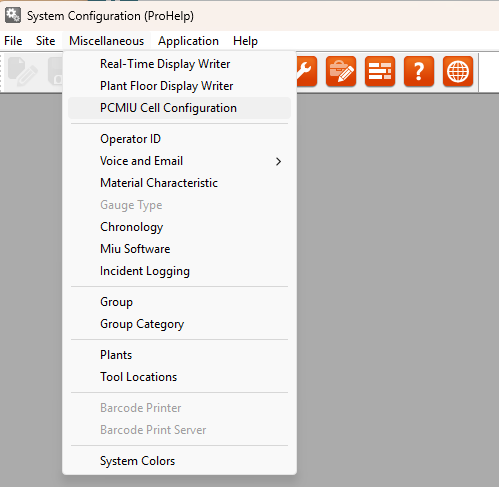Open Incident Logging entry

pyautogui.click(x=179, y=271)
